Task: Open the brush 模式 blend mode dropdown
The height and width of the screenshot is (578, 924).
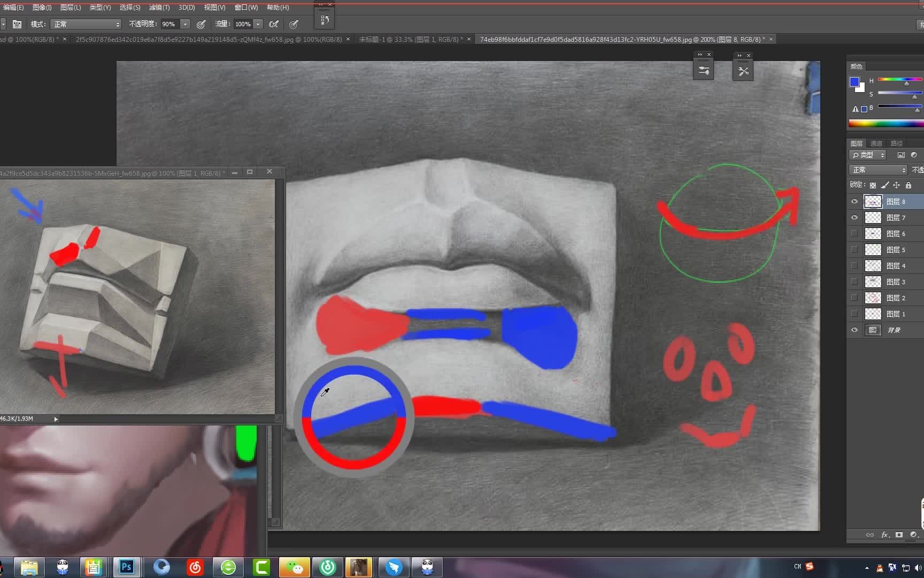Action: 86,24
